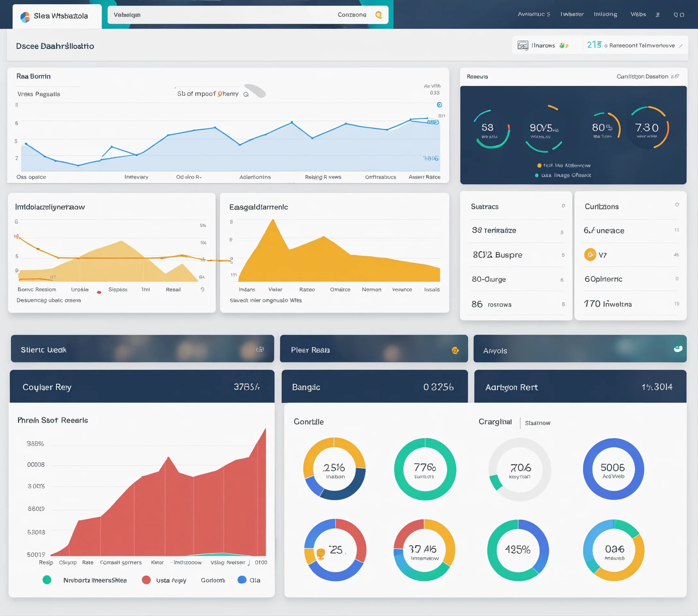Click the Ilnarows card icon
Screen dimensions: 698x616
point(523,46)
